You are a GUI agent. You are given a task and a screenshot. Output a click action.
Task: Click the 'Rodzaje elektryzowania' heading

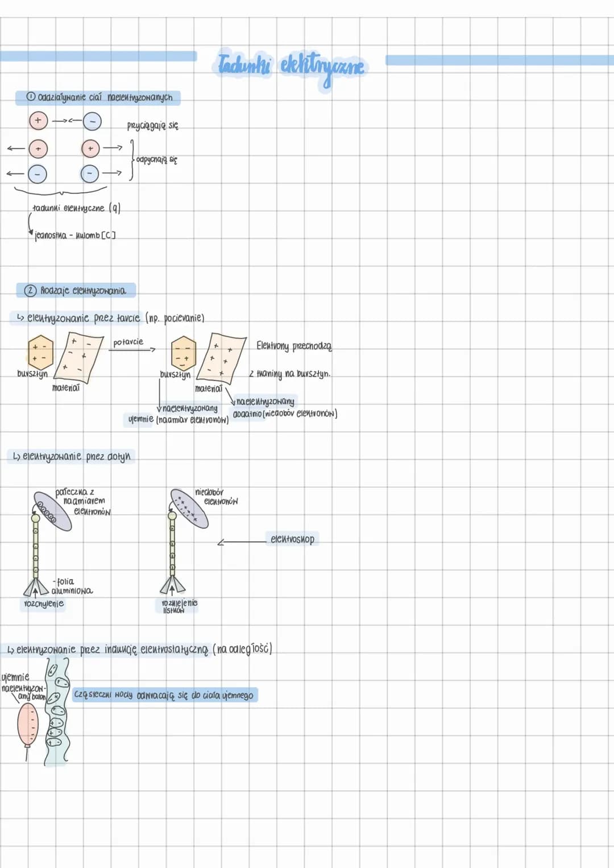[82, 291]
